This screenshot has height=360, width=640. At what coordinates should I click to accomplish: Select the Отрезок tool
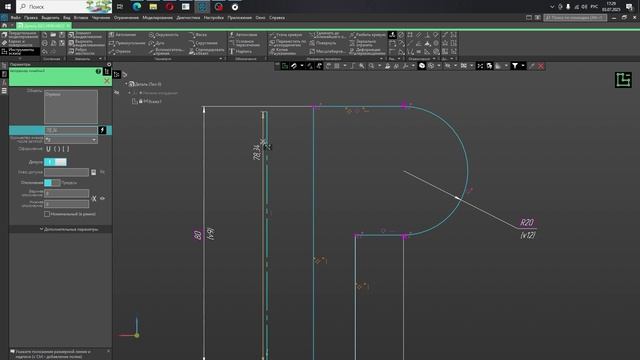click(120, 51)
